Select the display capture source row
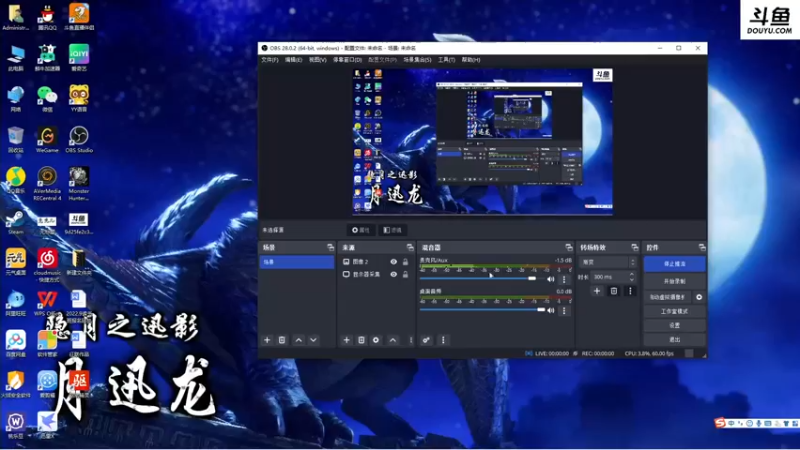Viewport: 800px width, 450px height. pos(376,274)
